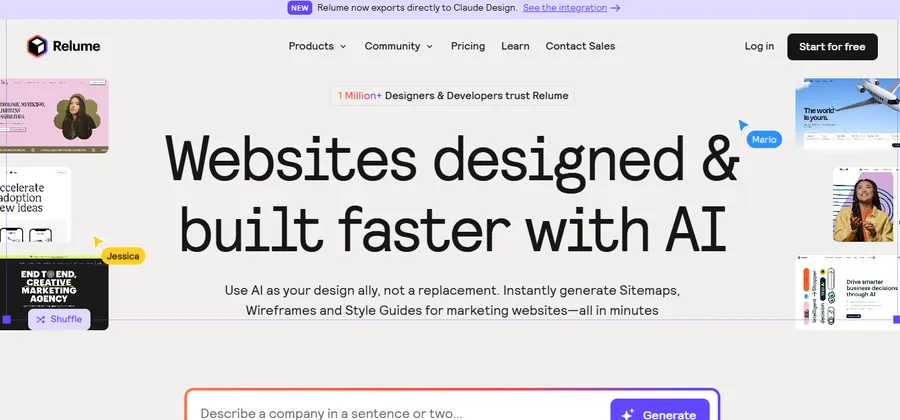Click the Relume cube logo icon

[x=37, y=46]
